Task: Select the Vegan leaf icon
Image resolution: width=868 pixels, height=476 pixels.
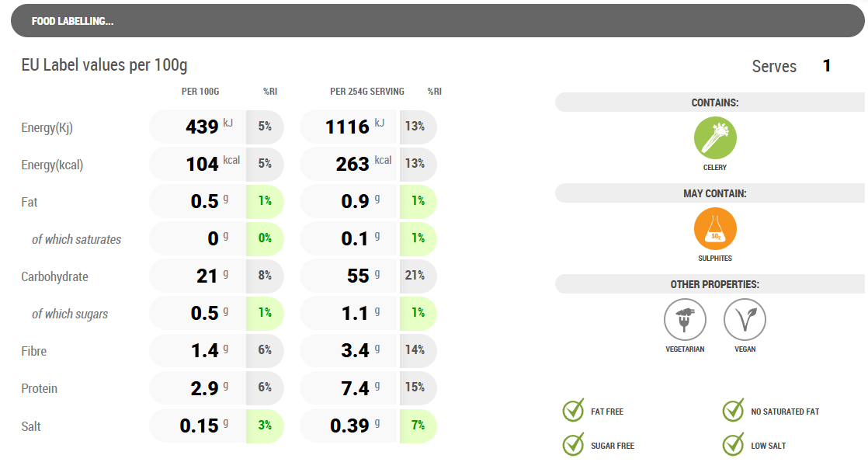Action: pyautogui.click(x=745, y=320)
